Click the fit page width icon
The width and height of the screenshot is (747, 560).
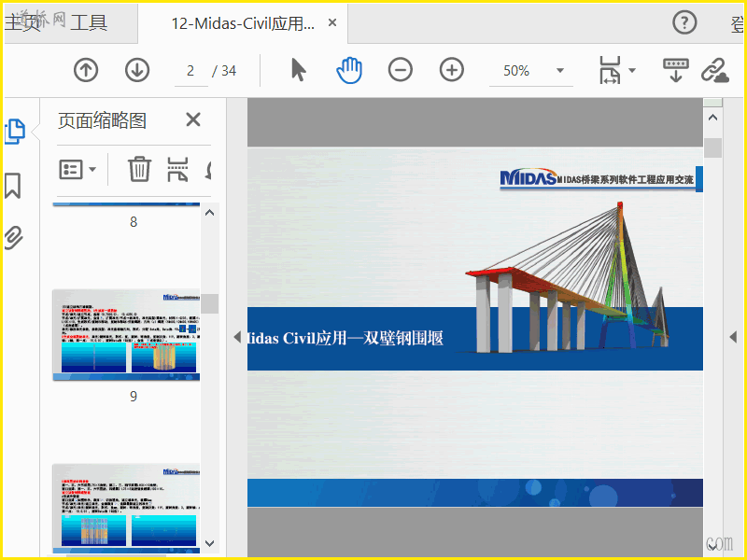(611, 70)
